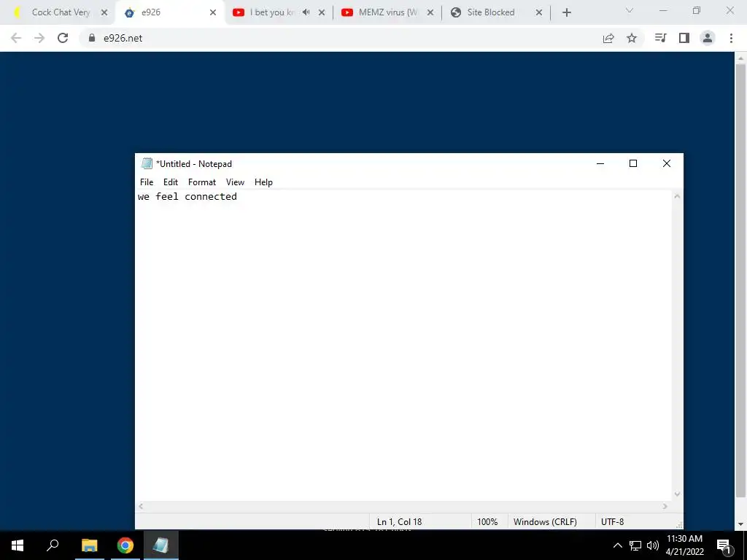Click Chrome page scrollbar up arrow
This screenshot has width=747, height=560.
coord(740,58)
